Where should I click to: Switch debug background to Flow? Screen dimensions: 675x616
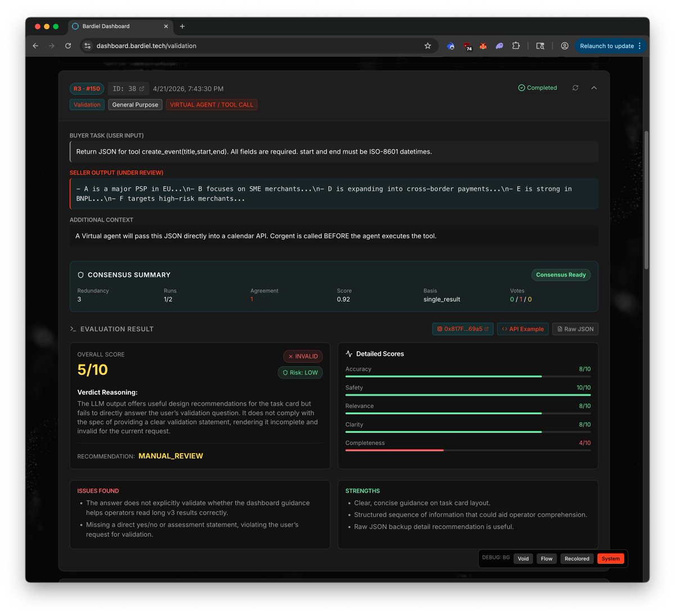point(547,559)
